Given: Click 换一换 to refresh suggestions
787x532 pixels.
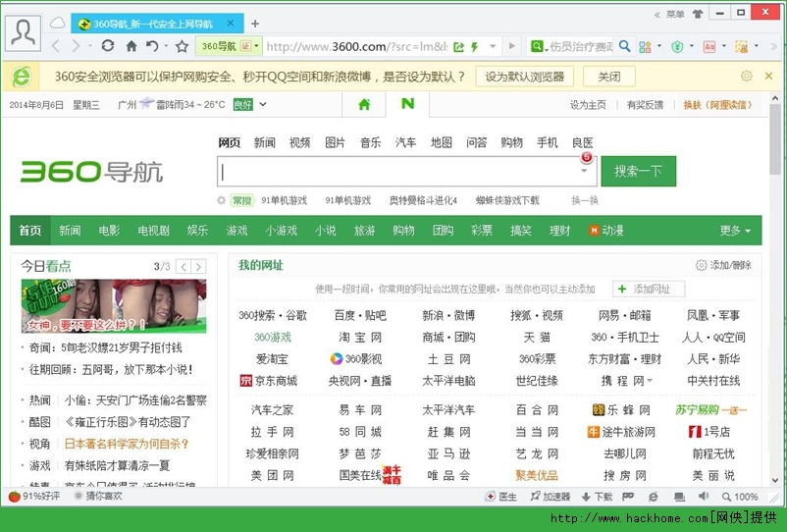Looking at the screenshot, I should point(585,200).
